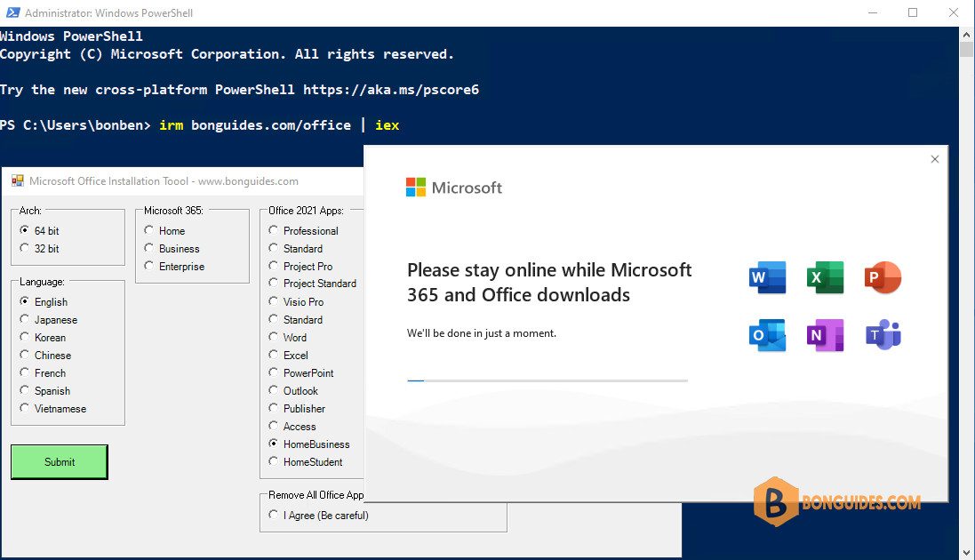Choose French as the language

(43, 372)
